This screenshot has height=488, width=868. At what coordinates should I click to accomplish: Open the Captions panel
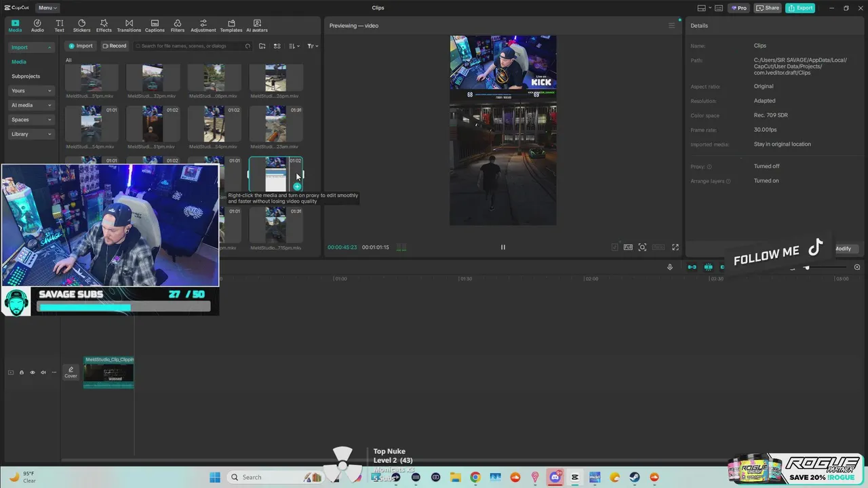coord(155,26)
